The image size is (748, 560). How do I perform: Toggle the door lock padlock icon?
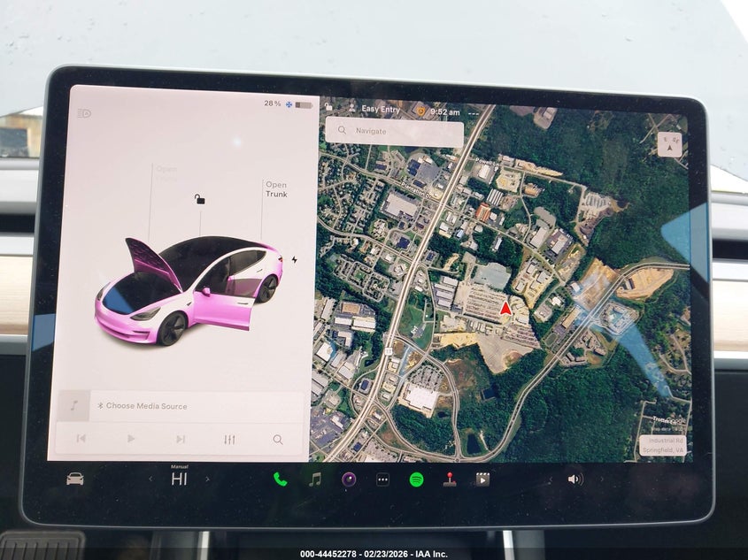coord(200,200)
